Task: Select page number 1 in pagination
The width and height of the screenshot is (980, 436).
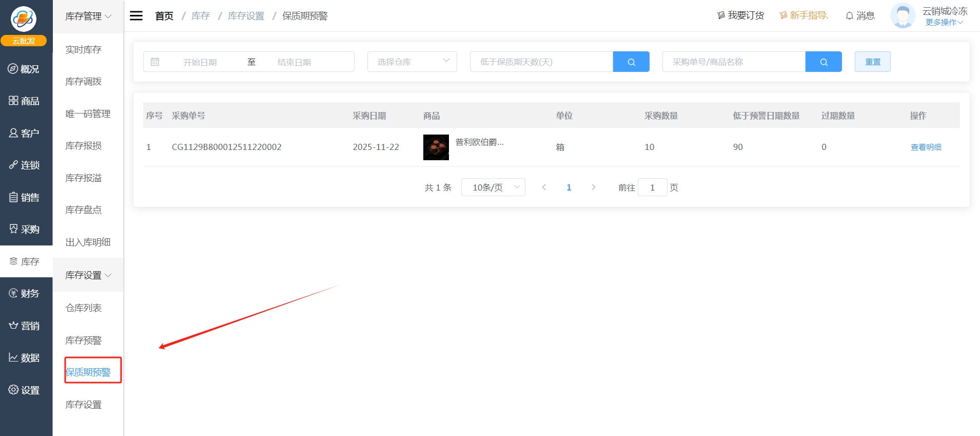Action: pyautogui.click(x=569, y=187)
